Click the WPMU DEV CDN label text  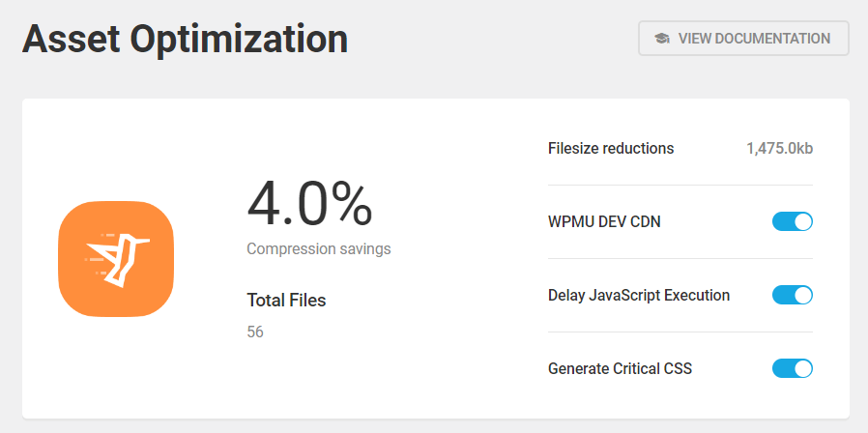(604, 222)
